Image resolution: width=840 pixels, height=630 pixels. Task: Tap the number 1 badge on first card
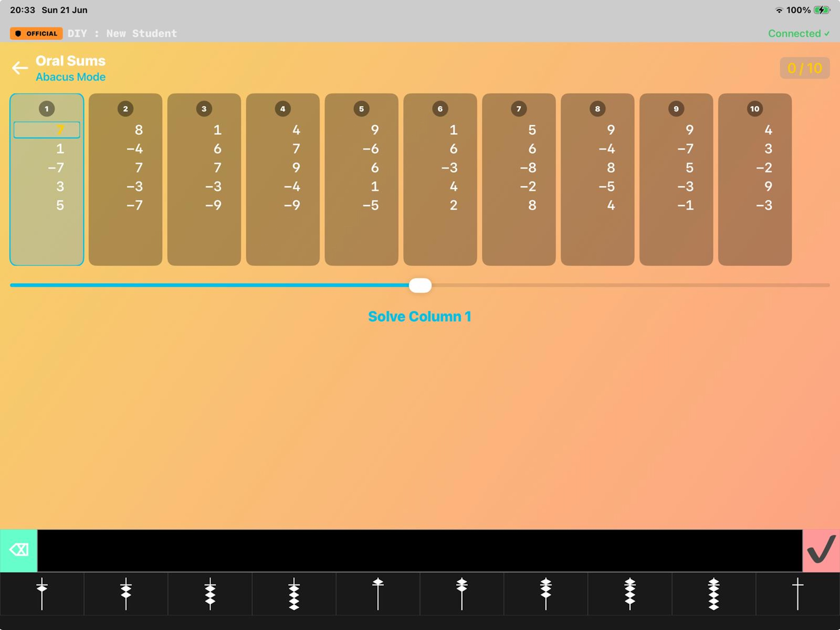click(47, 109)
